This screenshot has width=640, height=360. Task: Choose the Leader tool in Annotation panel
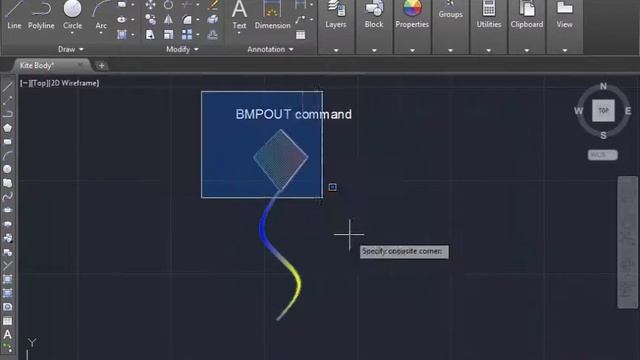pyautogui.click(x=300, y=20)
